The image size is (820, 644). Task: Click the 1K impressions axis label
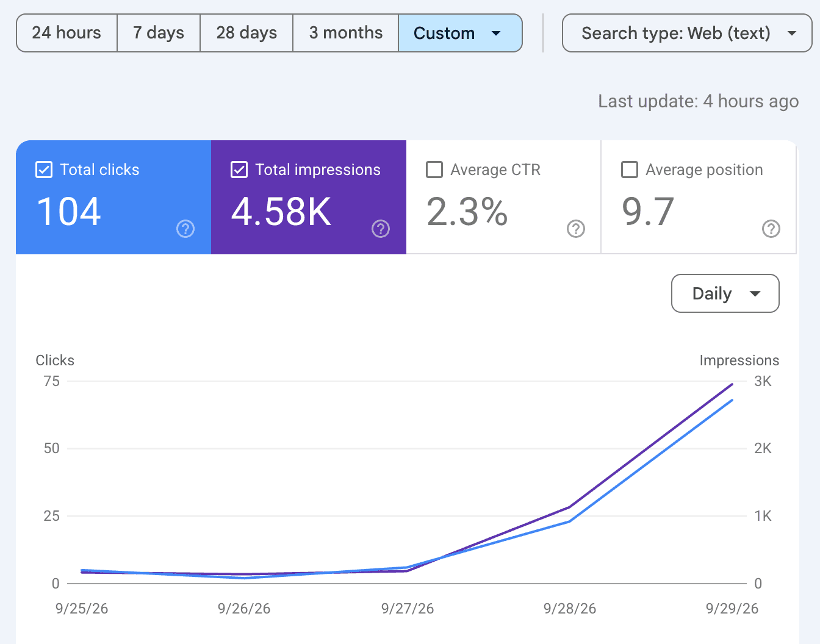[763, 516]
